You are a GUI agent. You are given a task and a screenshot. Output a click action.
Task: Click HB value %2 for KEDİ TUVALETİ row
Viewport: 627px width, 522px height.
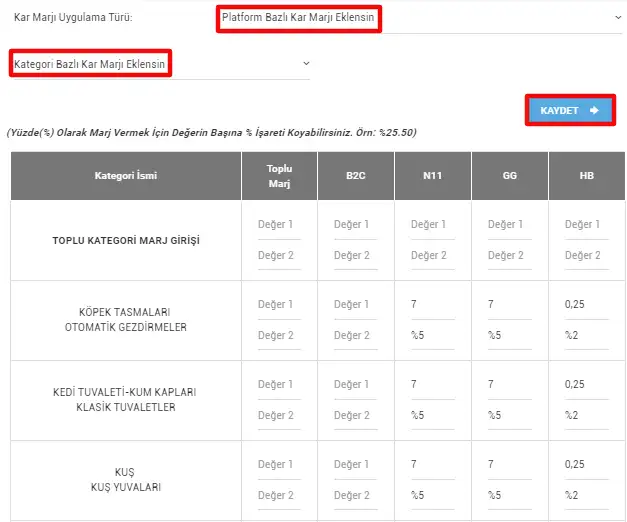click(x=587, y=416)
